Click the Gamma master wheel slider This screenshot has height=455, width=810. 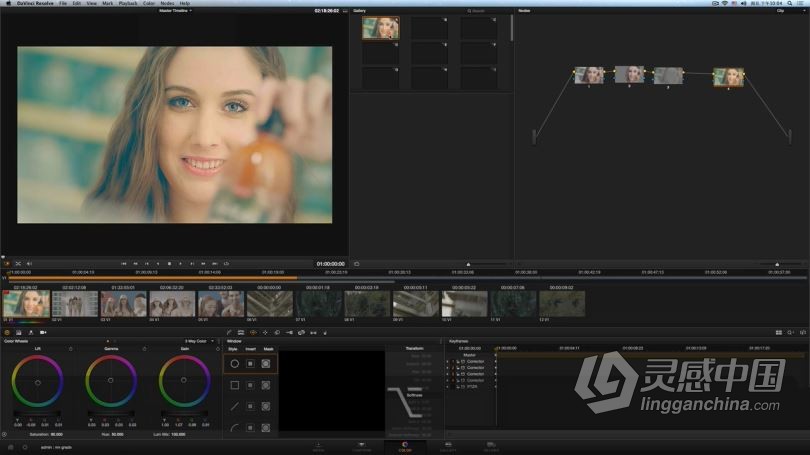click(x=111, y=414)
